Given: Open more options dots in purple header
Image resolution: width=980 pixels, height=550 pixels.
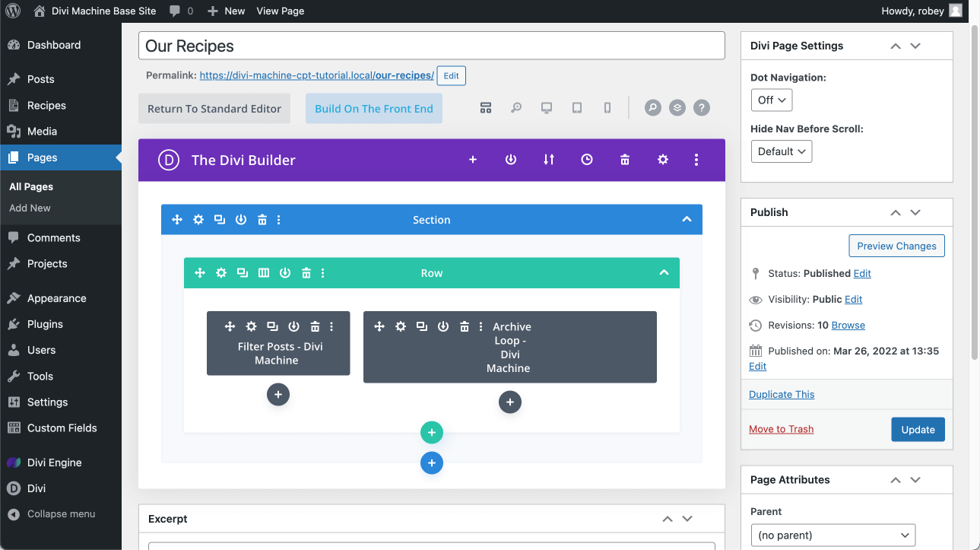Looking at the screenshot, I should click(696, 160).
